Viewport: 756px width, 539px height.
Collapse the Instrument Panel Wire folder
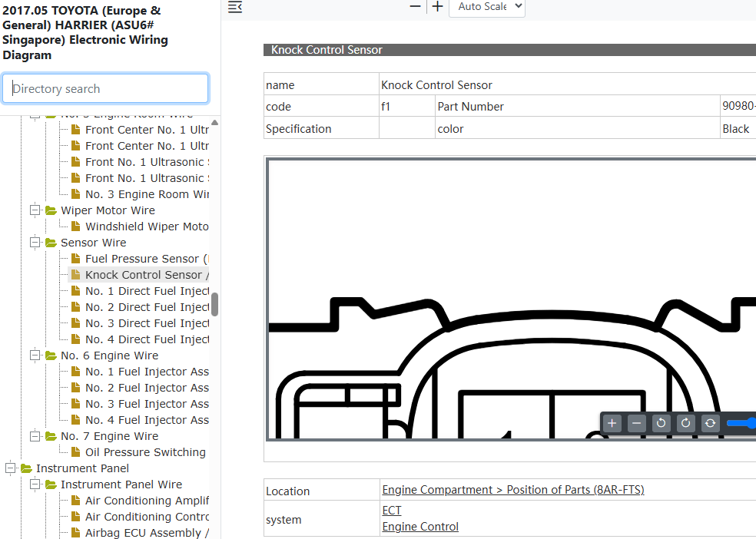pyautogui.click(x=35, y=484)
